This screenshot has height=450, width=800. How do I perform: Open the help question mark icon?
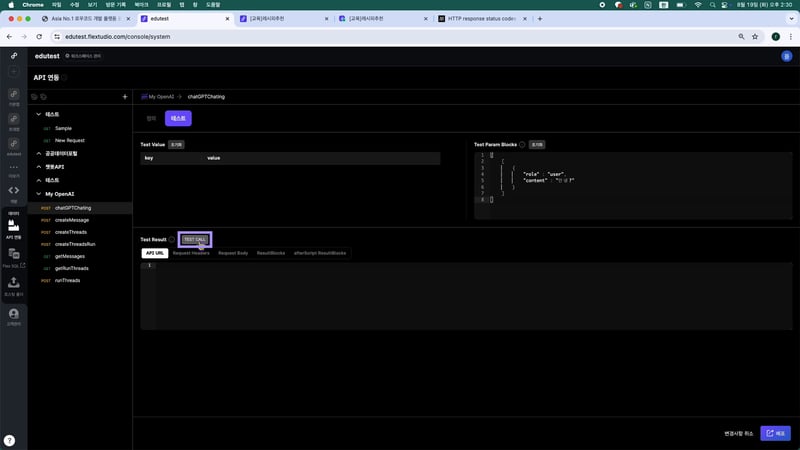9,440
